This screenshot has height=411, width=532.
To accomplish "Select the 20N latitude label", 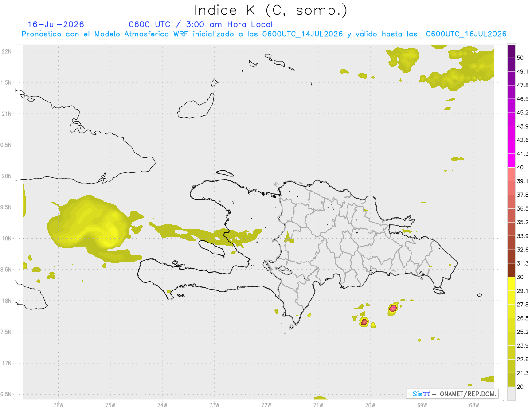I will (8, 176).
